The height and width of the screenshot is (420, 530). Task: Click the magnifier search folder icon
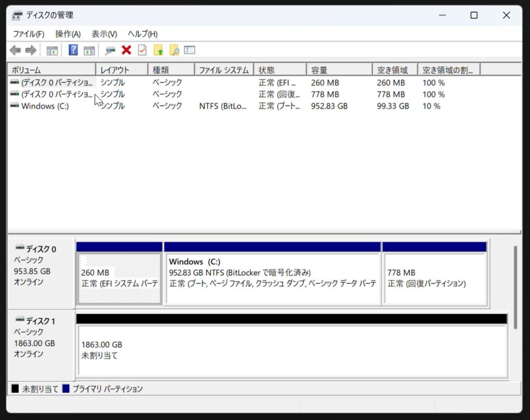tap(174, 50)
